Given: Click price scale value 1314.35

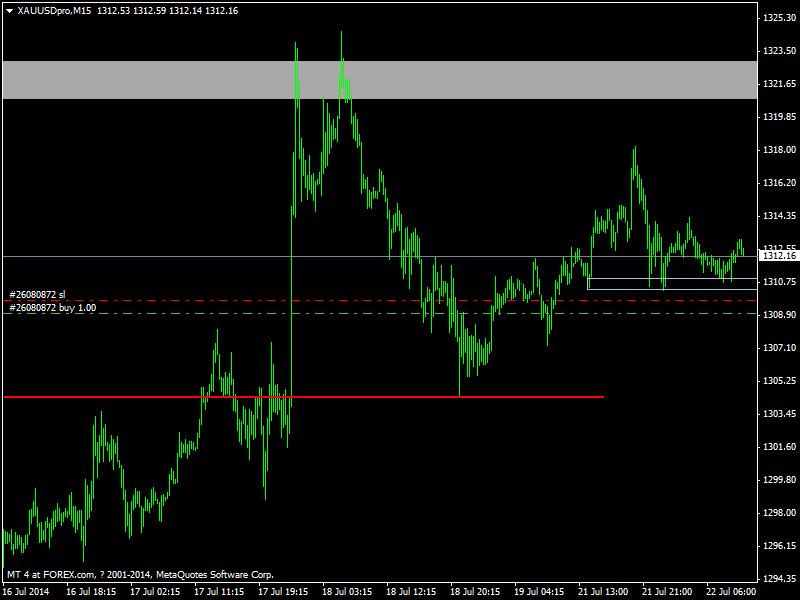Looking at the screenshot, I should [x=779, y=216].
